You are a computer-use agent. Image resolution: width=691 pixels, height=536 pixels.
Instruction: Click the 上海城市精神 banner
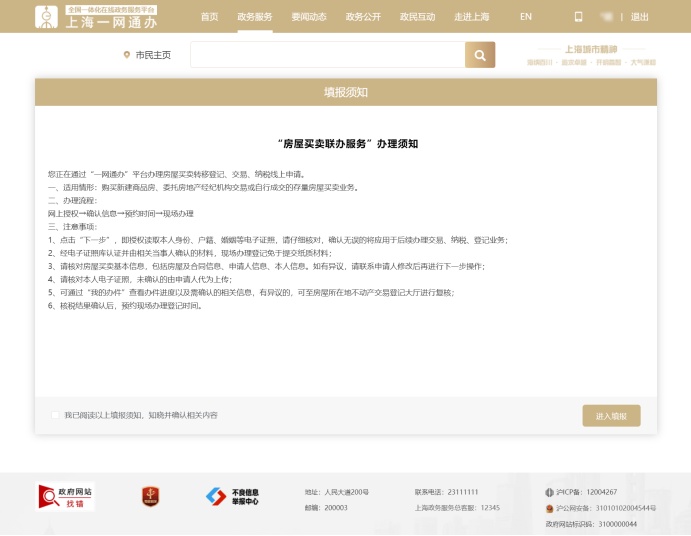591,55
